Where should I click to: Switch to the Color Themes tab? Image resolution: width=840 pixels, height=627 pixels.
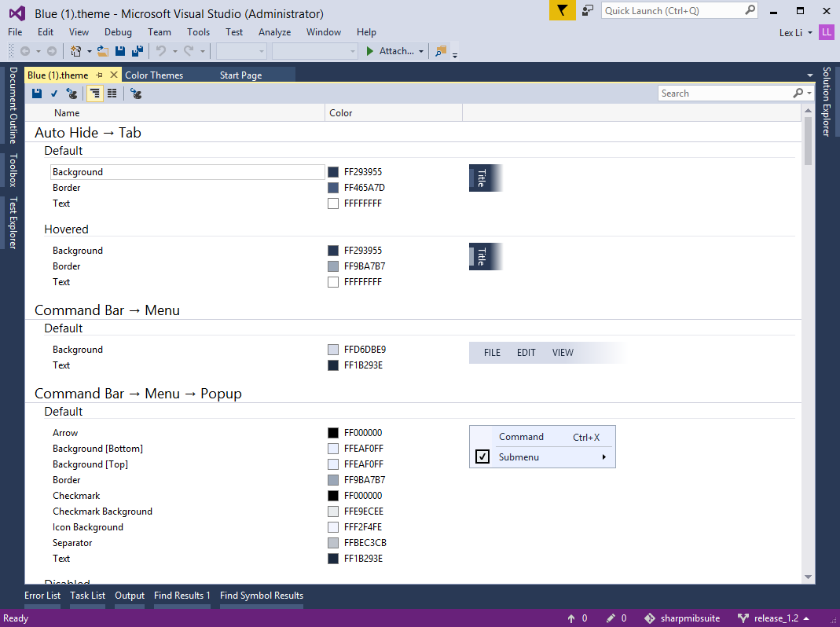pyautogui.click(x=153, y=74)
